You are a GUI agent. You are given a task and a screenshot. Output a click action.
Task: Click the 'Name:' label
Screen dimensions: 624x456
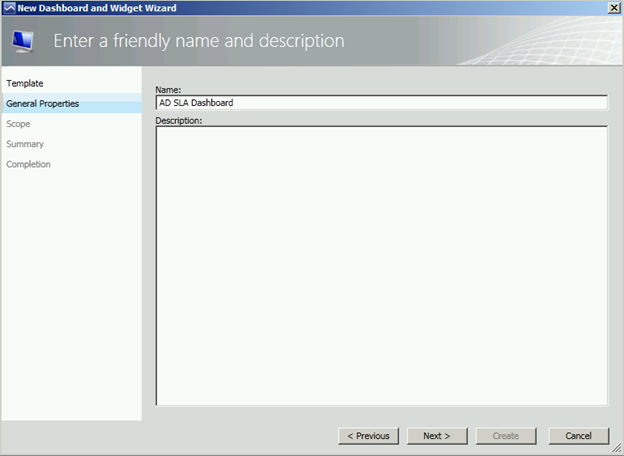[168, 90]
